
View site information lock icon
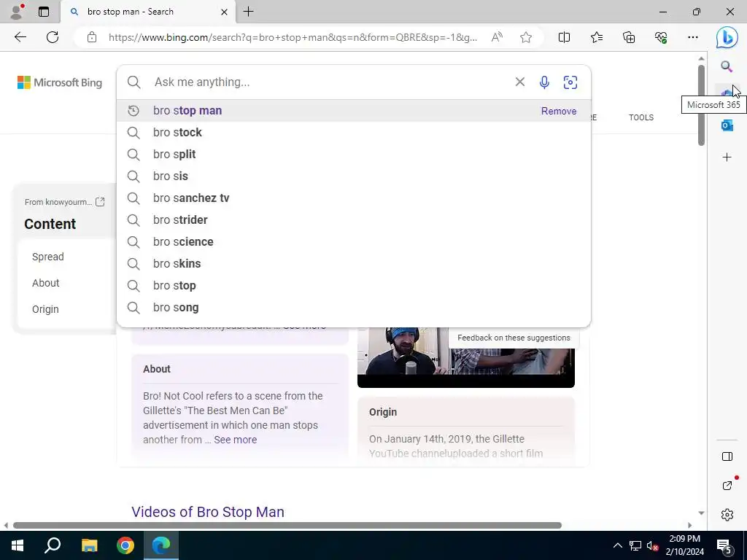[92, 37]
